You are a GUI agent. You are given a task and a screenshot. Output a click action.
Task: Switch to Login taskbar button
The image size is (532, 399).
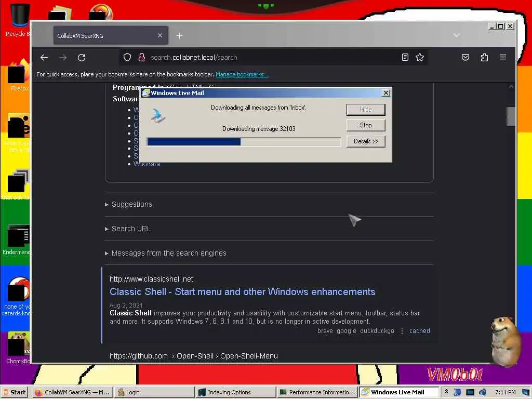click(x=154, y=392)
